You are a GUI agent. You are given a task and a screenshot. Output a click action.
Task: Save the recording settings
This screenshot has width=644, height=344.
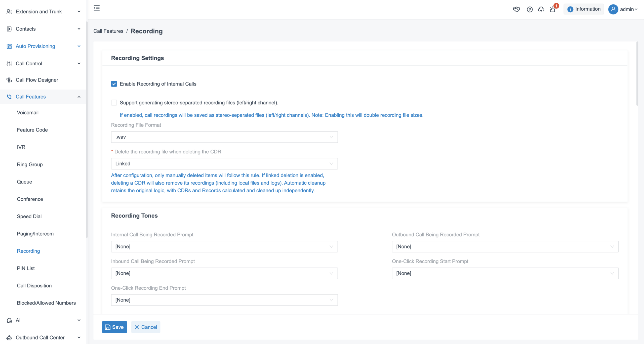point(114,327)
